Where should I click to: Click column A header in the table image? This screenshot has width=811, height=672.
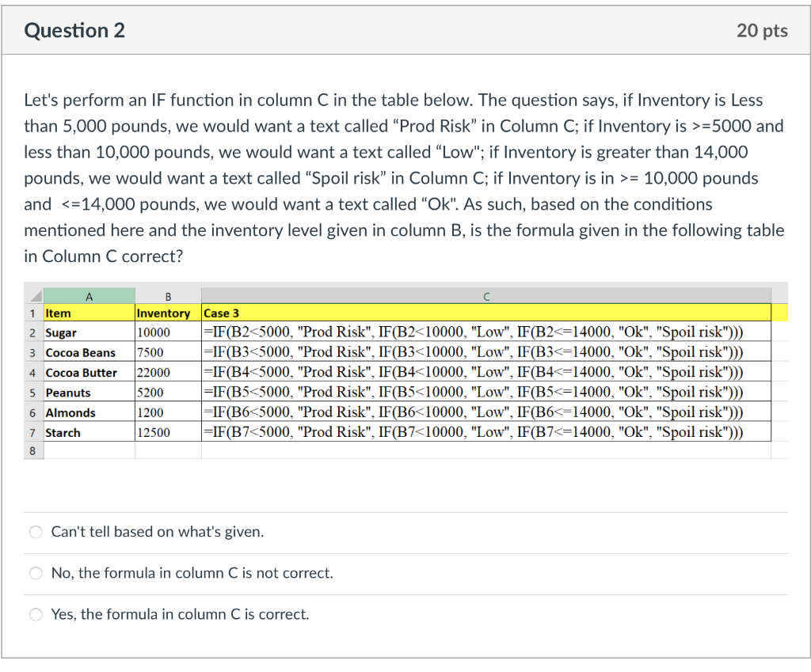(x=89, y=296)
